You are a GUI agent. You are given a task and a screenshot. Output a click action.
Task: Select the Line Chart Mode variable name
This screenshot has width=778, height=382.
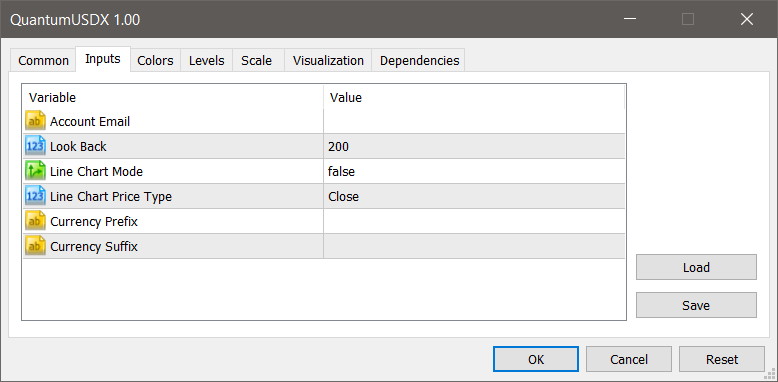pos(96,172)
